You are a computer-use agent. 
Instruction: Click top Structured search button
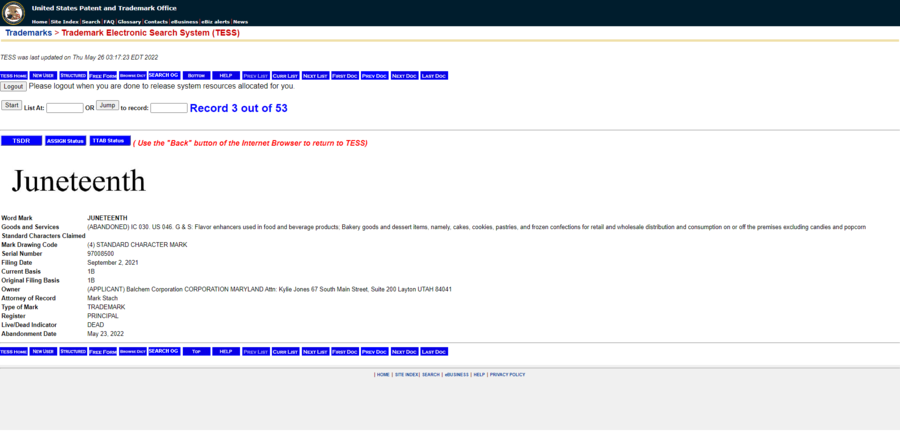tap(73, 76)
